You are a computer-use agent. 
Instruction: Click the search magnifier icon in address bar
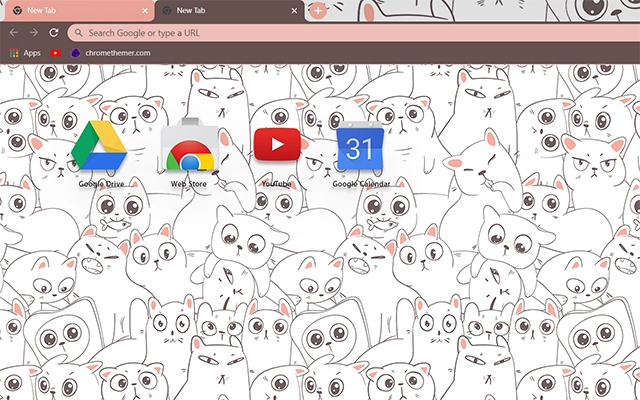pyautogui.click(x=78, y=33)
